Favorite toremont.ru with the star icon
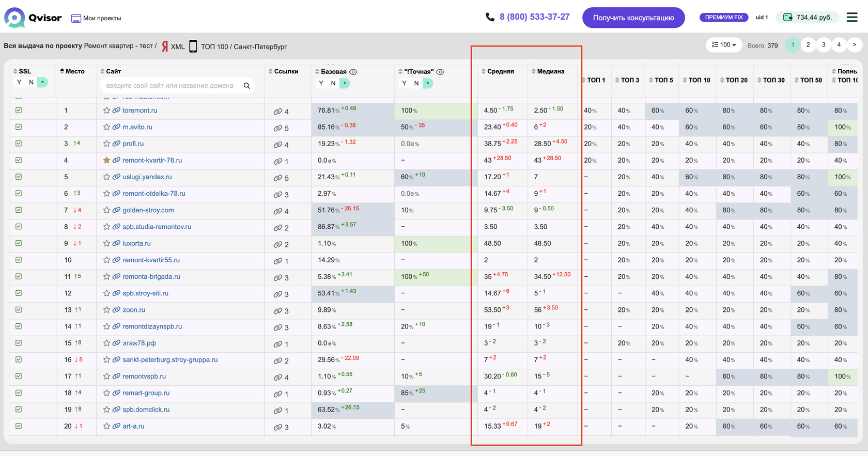 (106, 111)
